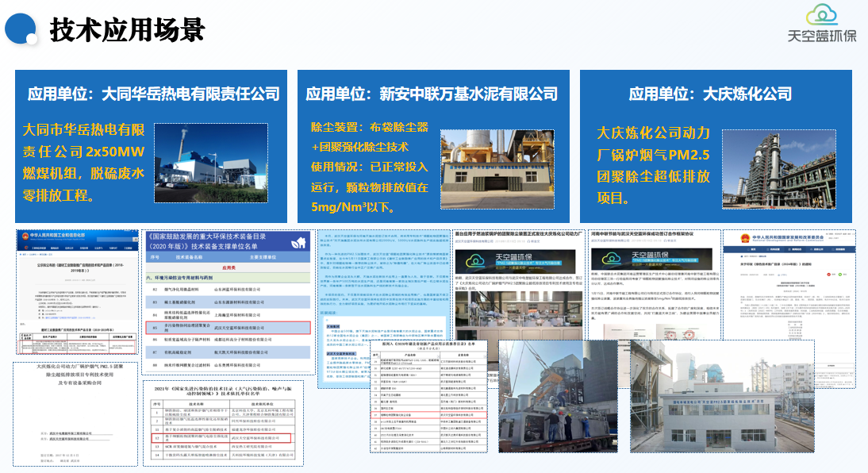Screen dimensions: 868x473
Task: Click the 2x50MW 燃煤机组 description paragraph
Action: tap(83, 162)
